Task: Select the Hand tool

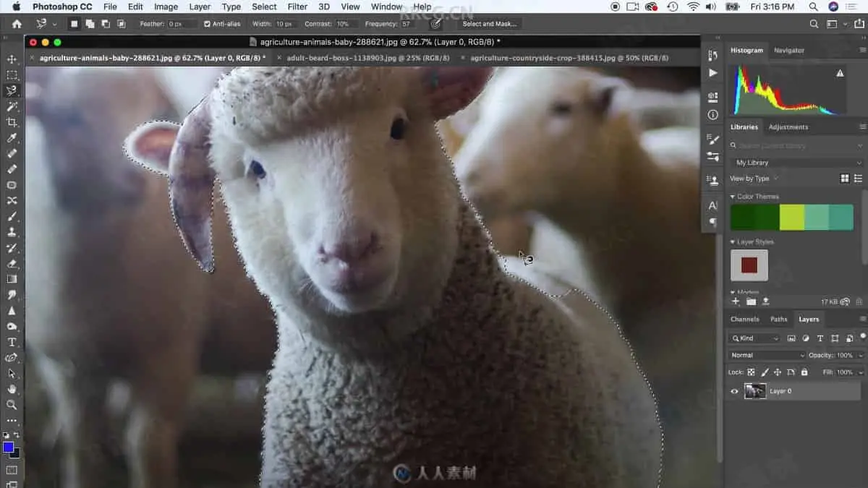Action: 12,389
